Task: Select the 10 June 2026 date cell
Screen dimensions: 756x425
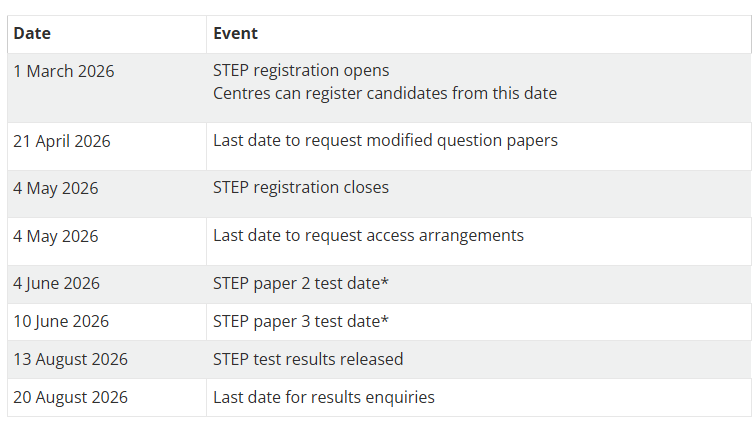Action: [x=61, y=321]
